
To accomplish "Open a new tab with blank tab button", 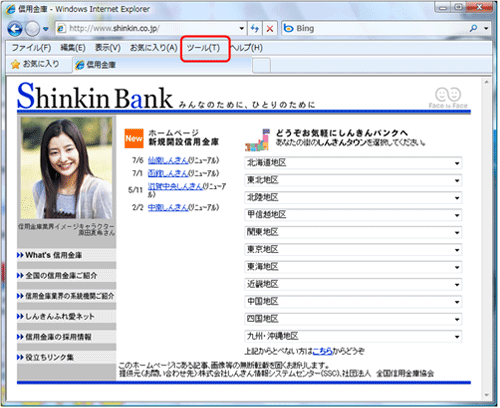I will (261, 65).
